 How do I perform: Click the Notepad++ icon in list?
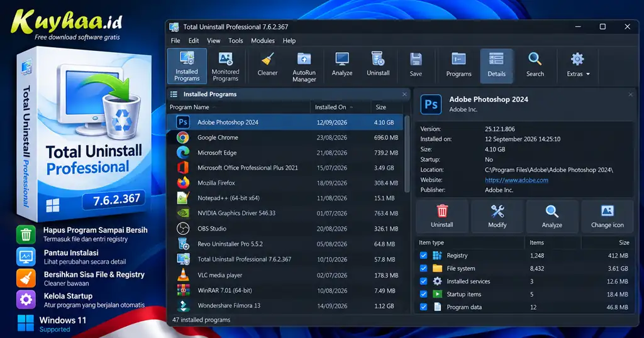click(x=183, y=198)
